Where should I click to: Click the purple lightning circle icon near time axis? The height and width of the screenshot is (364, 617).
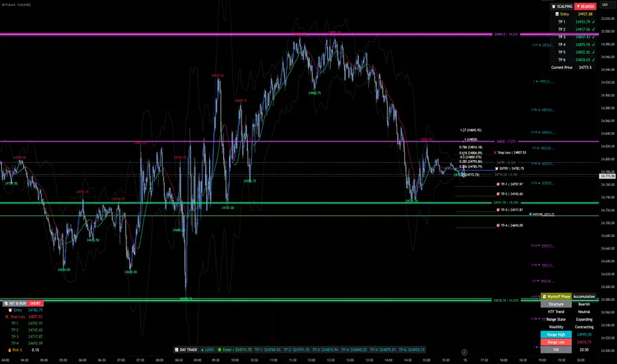[x=464, y=352]
